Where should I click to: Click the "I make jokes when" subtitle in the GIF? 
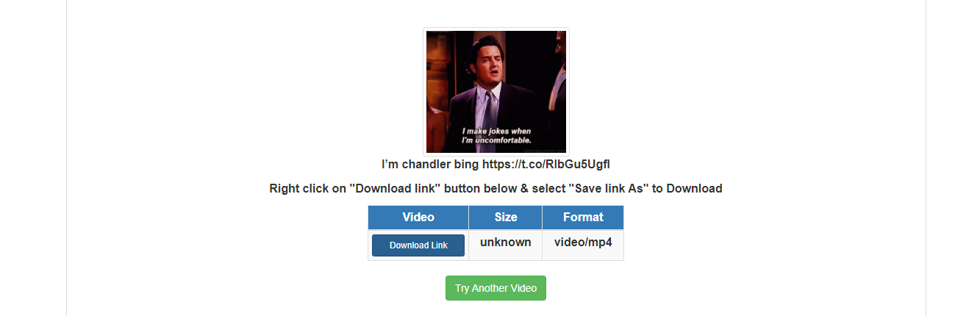pyautogui.click(x=496, y=132)
